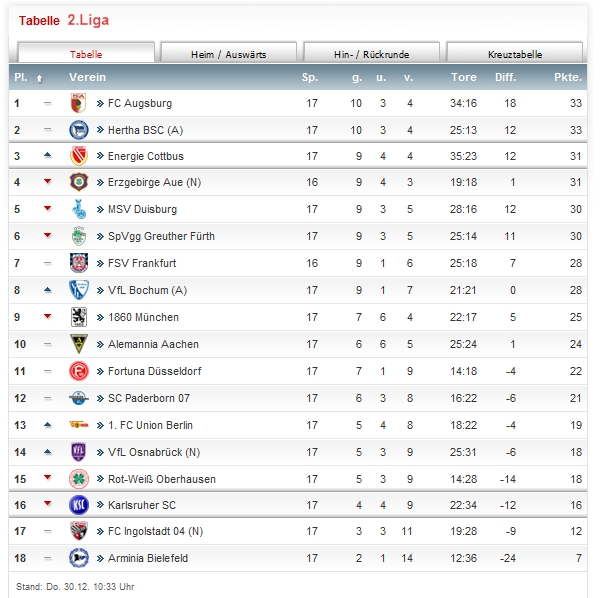Click the Karlsruher SC club logo
This screenshot has height=598, width=602.
pos(78,505)
